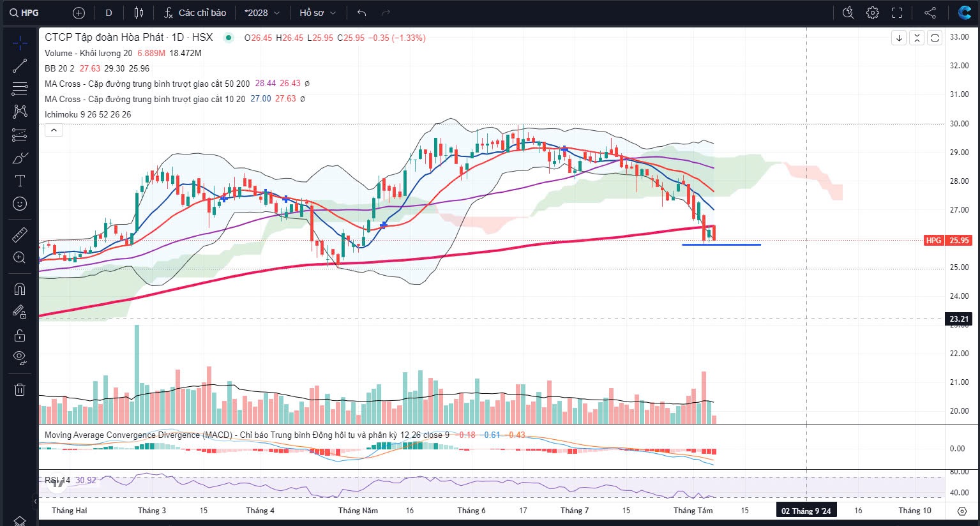Click the redo arrow
Screen dimensions: 980x526
click(x=385, y=13)
